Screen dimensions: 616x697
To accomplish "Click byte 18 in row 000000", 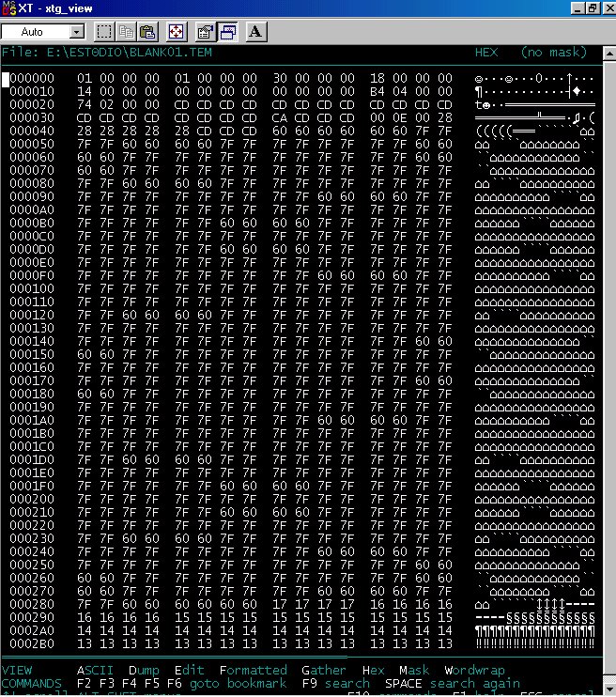I will (377, 78).
